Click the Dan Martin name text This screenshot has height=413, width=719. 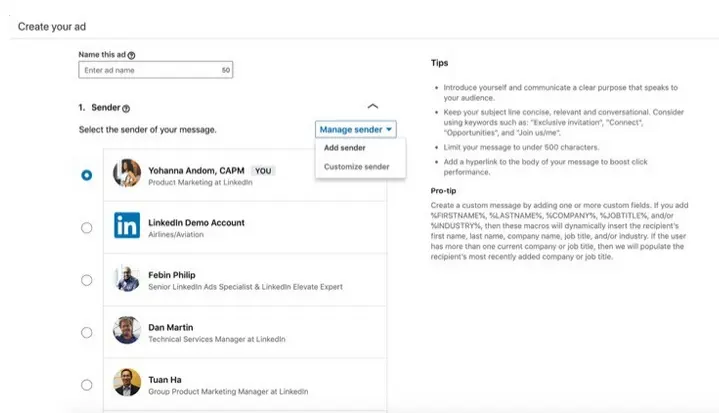click(170, 327)
